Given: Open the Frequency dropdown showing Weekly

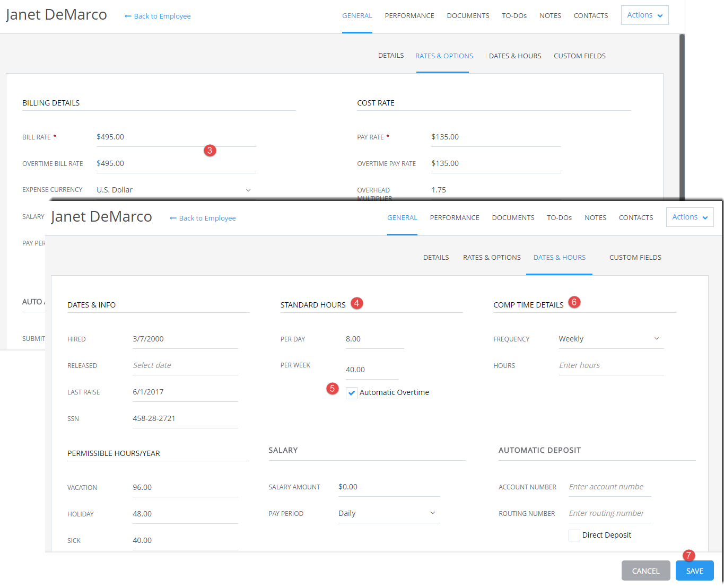Looking at the screenshot, I should 611,339.
